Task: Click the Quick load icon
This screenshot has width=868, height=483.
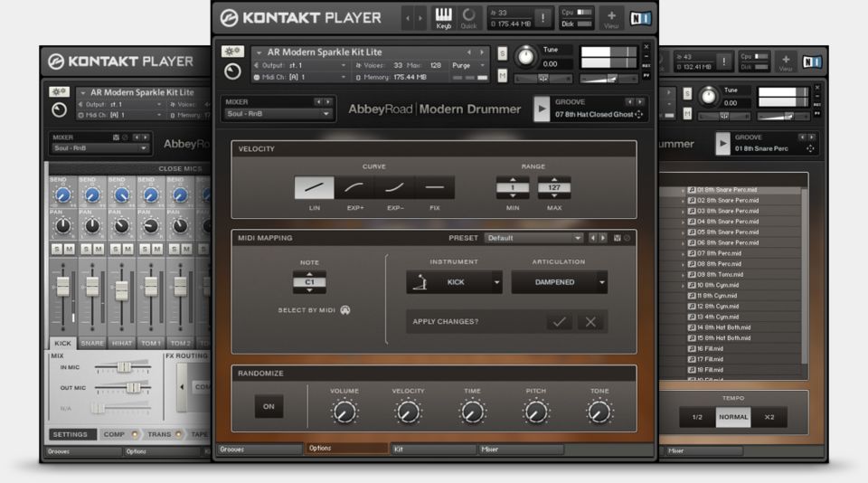Action: point(468,17)
